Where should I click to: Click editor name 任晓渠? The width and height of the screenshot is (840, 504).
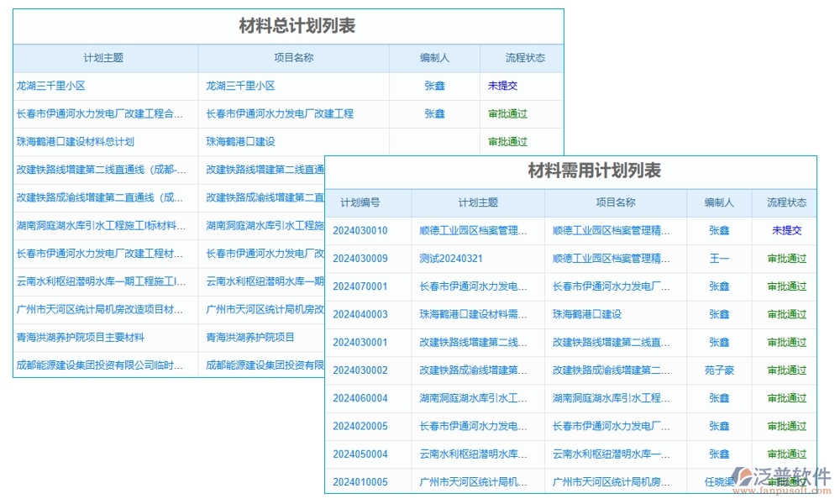click(x=720, y=481)
